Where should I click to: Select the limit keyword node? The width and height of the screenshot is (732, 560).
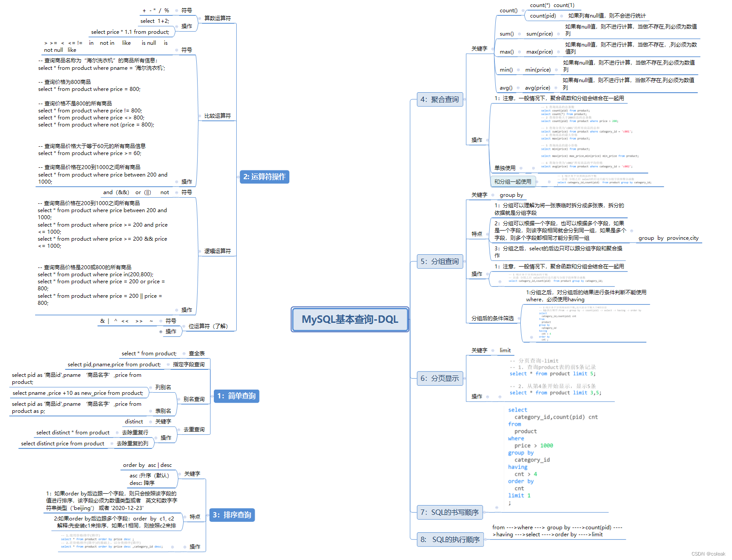(505, 350)
